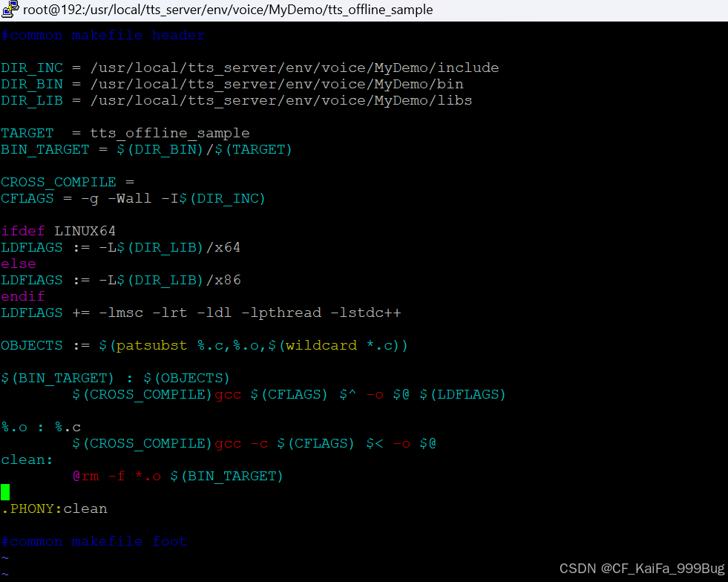Click the DIR_LIB variable name
Image resolution: width=728 pixels, height=582 pixels.
coord(32,101)
